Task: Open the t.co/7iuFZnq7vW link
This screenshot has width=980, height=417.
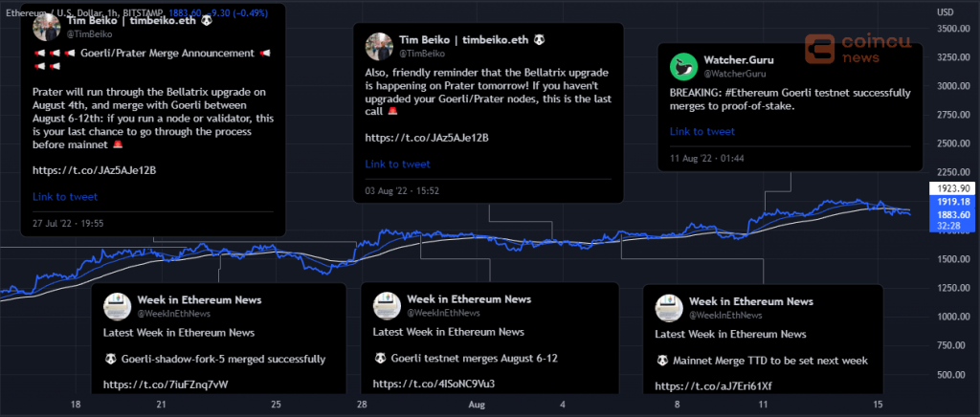Action: (166, 384)
